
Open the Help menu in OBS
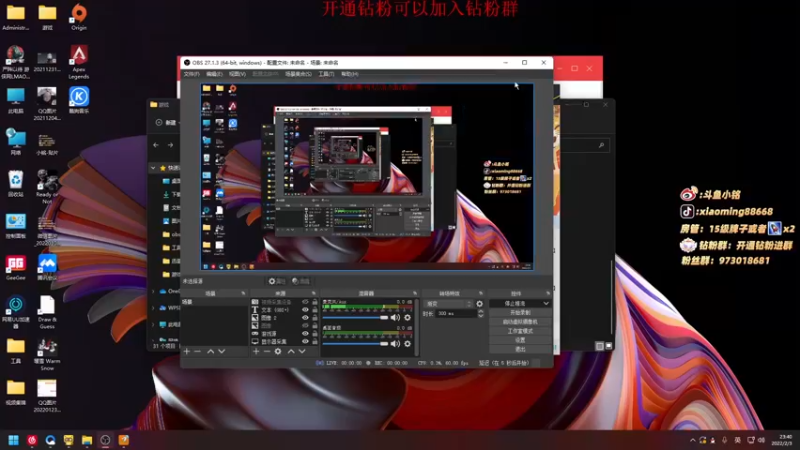pyautogui.click(x=349, y=74)
